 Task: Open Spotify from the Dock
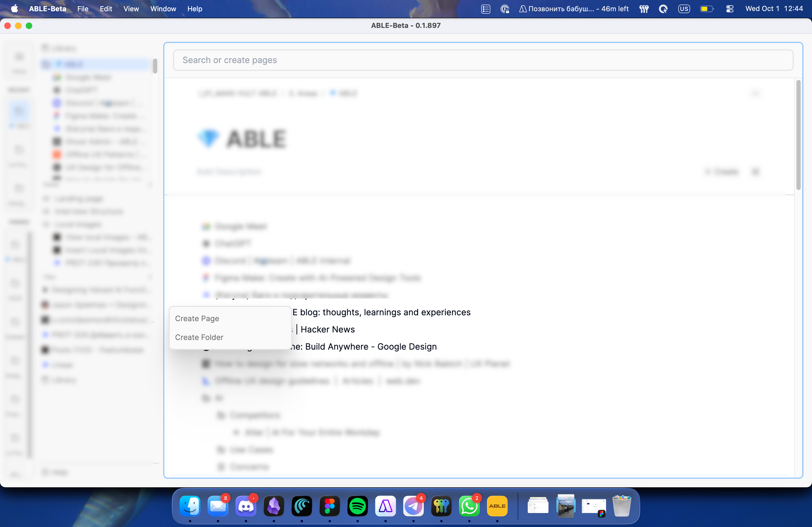[358, 506]
